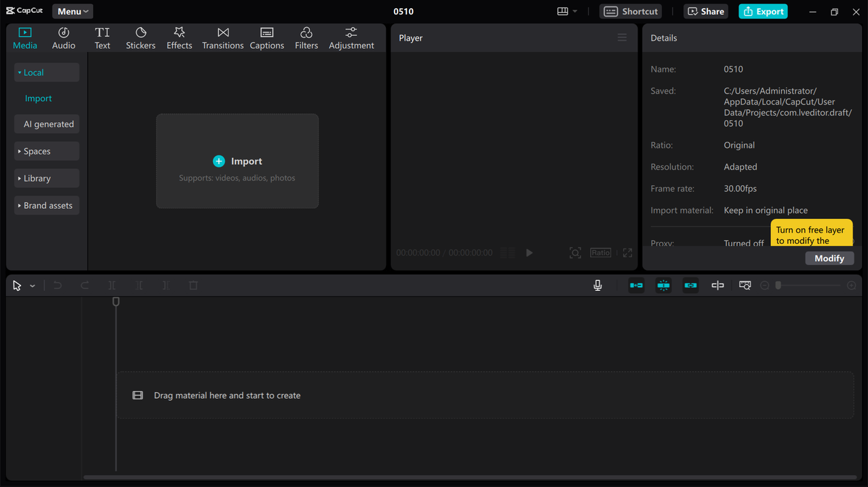Open the layout selector dropdown
The width and height of the screenshot is (868, 487).
[568, 12]
